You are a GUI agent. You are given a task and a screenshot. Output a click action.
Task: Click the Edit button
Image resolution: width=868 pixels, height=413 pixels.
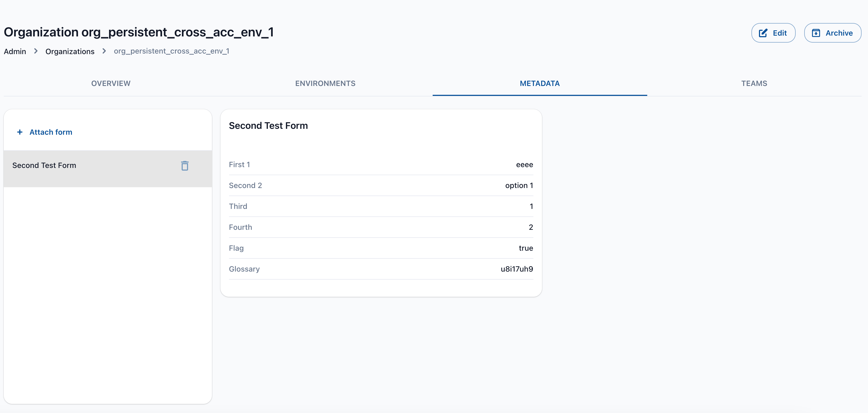pos(773,33)
